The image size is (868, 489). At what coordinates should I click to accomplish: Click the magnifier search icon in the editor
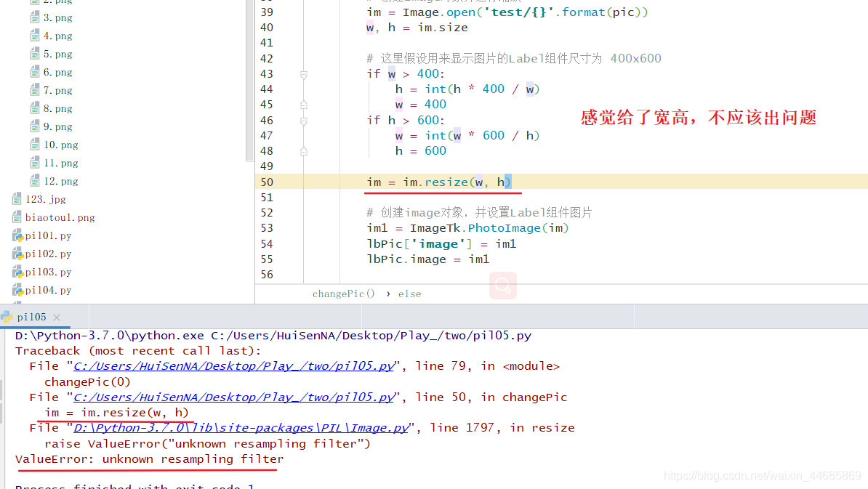(503, 286)
